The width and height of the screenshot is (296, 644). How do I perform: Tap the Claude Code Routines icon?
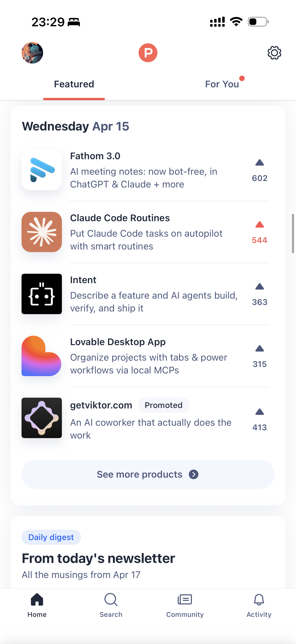pos(42,232)
